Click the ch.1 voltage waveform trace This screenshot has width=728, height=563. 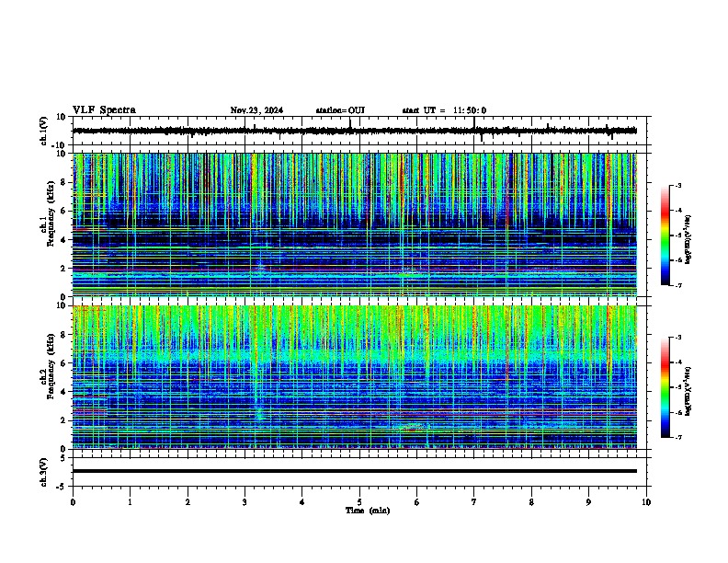(x=355, y=131)
